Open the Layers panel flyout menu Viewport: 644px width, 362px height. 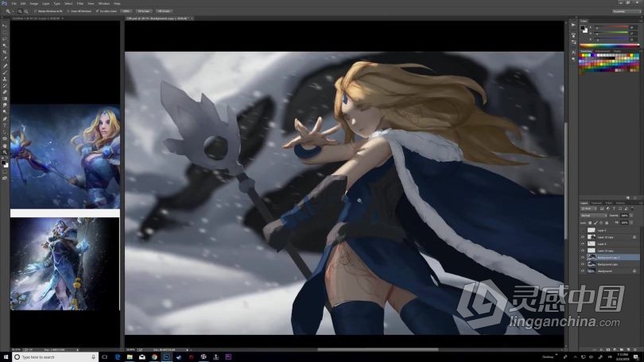[x=641, y=203]
